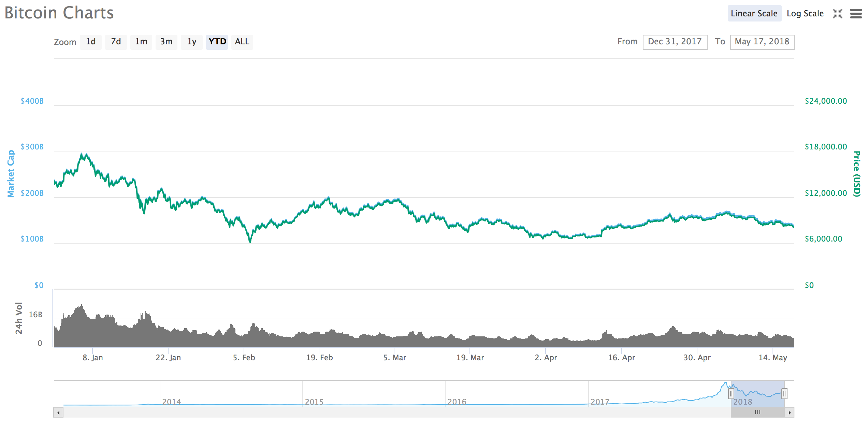The height and width of the screenshot is (421, 868).
Task: Click the Market Cap axis title
Action: [11, 174]
